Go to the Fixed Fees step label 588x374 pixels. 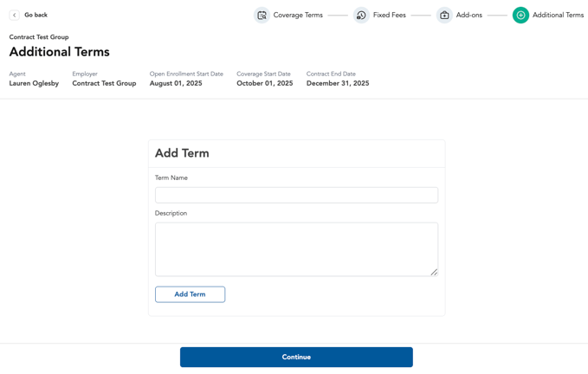click(x=389, y=15)
